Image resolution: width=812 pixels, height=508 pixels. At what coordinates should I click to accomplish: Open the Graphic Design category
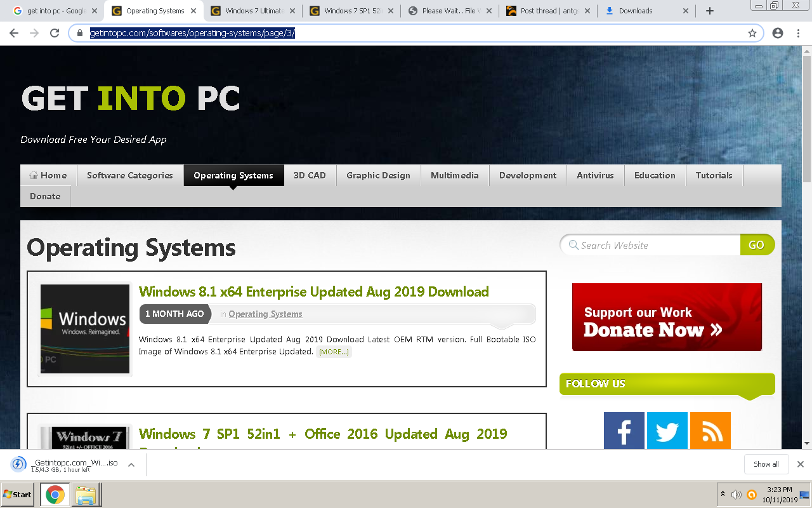point(378,175)
